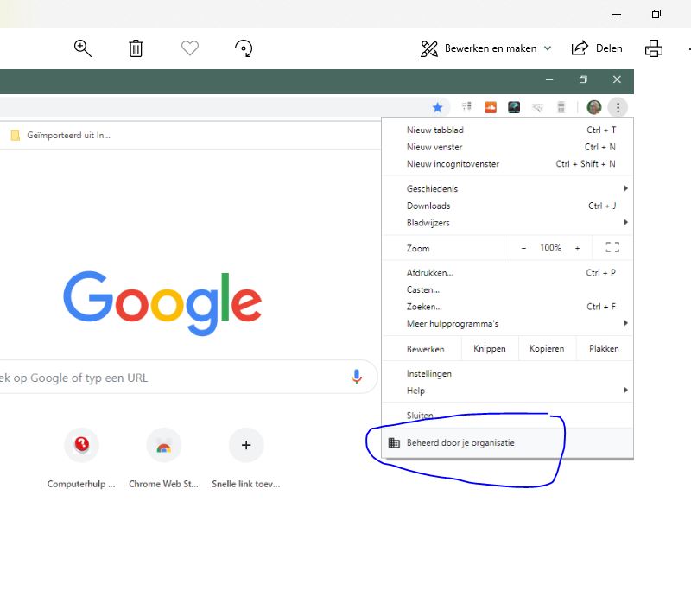Click the zoom magnifier icon in Photos toolbar
This screenshot has height=616, width=691.
click(82, 48)
